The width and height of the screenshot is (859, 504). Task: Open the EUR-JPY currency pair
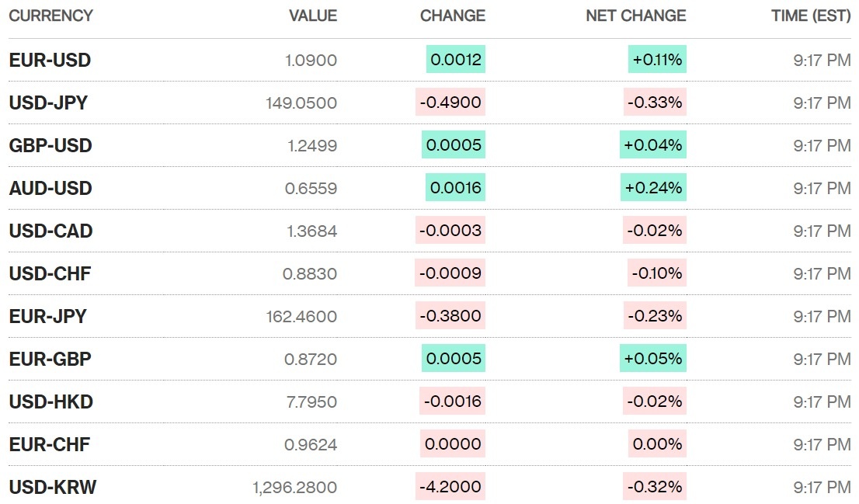(x=48, y=316)
